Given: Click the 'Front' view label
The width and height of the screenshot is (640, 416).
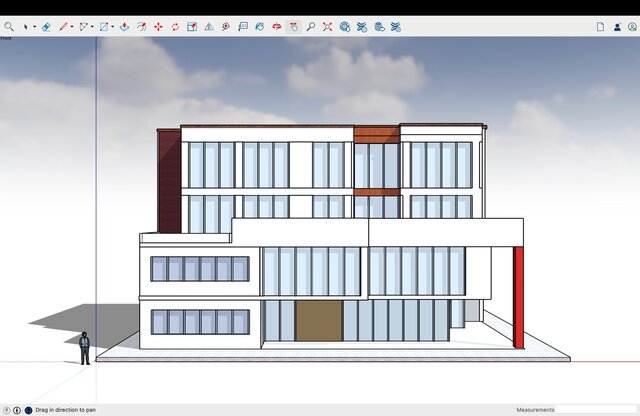Looking at the screenshot, I should click(6, 38).
